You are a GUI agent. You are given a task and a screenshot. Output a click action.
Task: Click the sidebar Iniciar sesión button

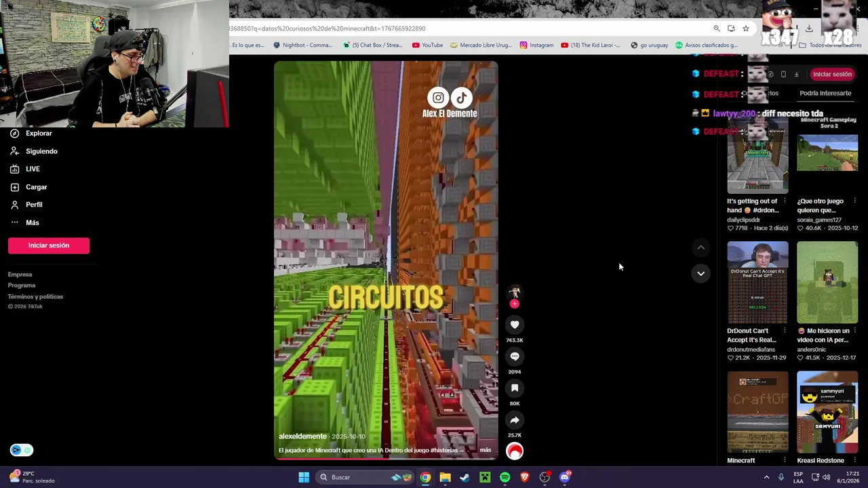[x=49, y=245]
